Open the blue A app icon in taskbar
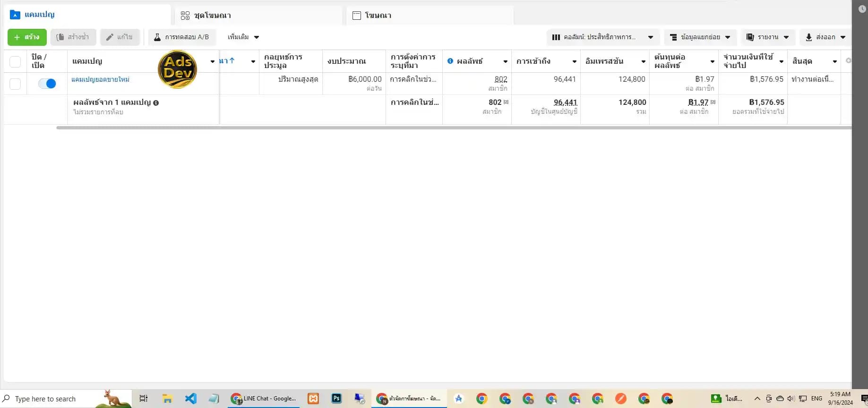 click(458, 399)
